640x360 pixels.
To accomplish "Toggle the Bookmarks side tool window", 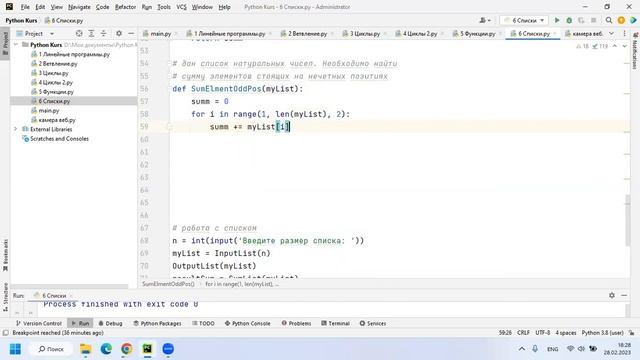I will 5,255.
